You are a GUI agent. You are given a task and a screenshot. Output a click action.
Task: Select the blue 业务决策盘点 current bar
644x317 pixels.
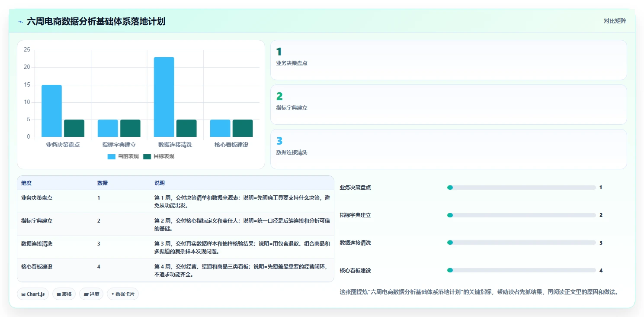pyautogui.click(x=51, y=111)
